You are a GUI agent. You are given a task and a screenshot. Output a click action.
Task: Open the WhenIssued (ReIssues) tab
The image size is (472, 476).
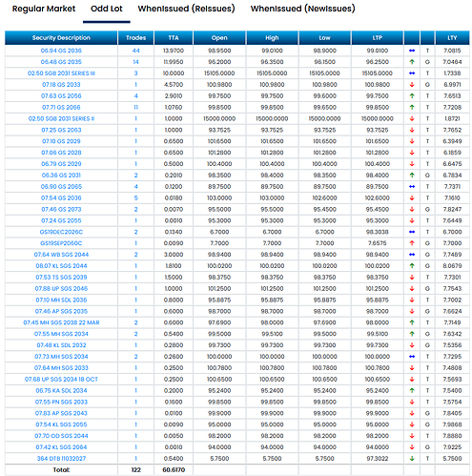(186, 9)
